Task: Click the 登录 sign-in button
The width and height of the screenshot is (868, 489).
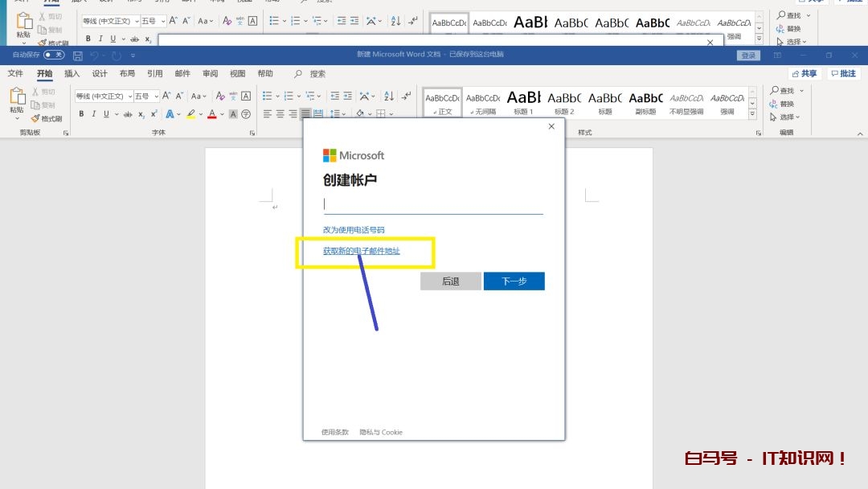Action: [x=748, y=55]
